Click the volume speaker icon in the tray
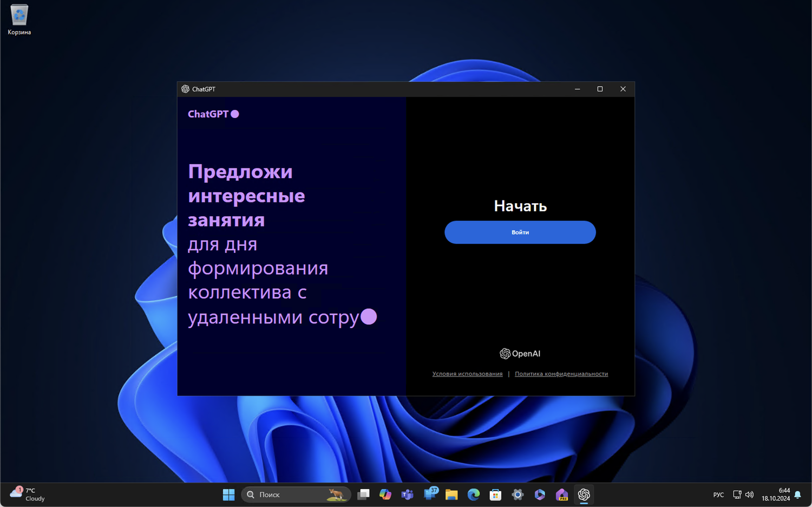Screen dimensions: 812x507 click(749, 495)
